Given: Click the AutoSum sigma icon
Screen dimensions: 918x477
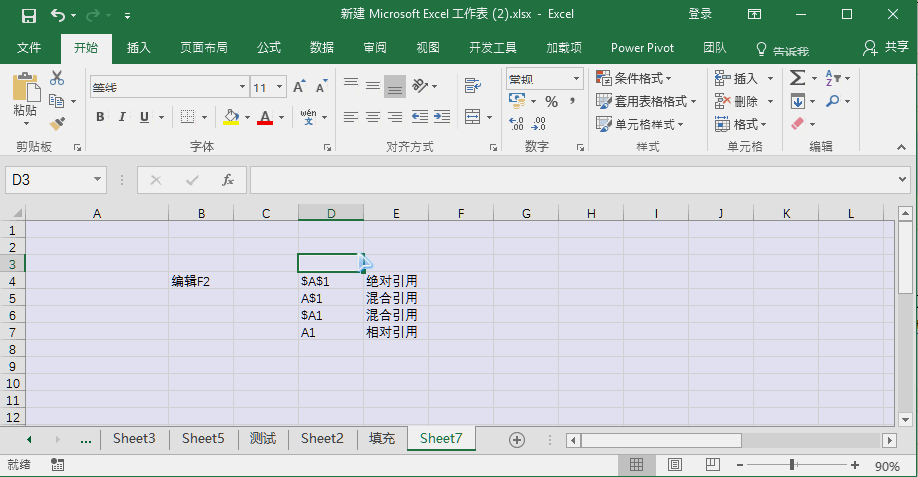Looking at the screenshot, I should click(x=797, y=78).
